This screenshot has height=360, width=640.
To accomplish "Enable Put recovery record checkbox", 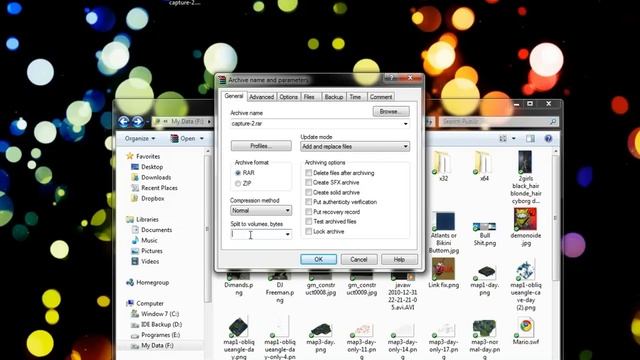I will (309, 212).
